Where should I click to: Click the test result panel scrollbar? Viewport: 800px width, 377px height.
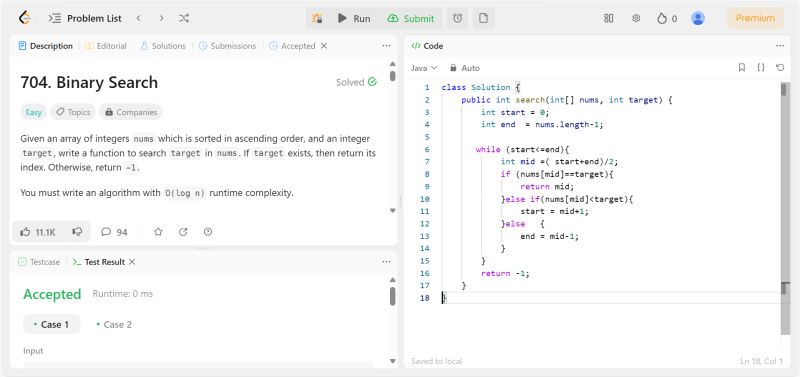click(x=392, y=296)
